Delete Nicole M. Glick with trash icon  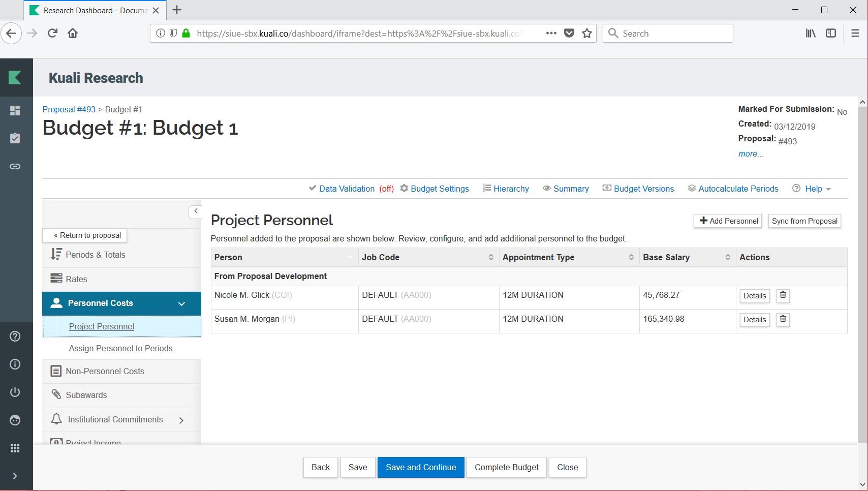pos(783,295)
